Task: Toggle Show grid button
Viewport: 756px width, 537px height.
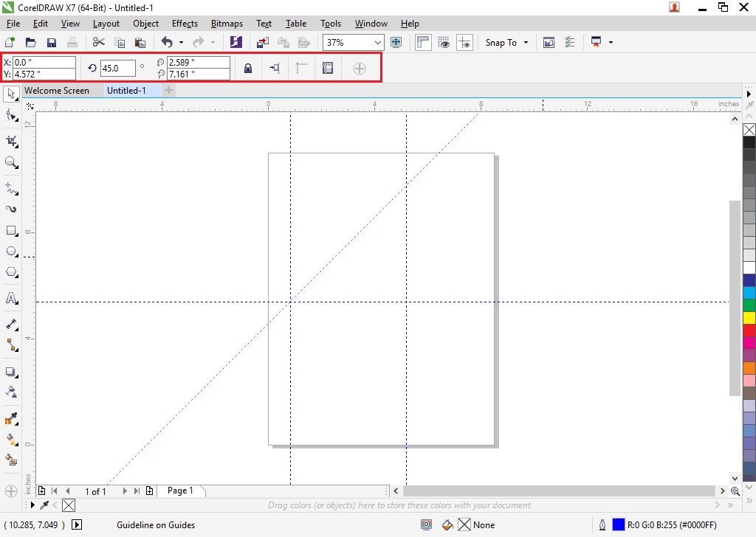Action: pyautogui.click(x=444, y=42)
